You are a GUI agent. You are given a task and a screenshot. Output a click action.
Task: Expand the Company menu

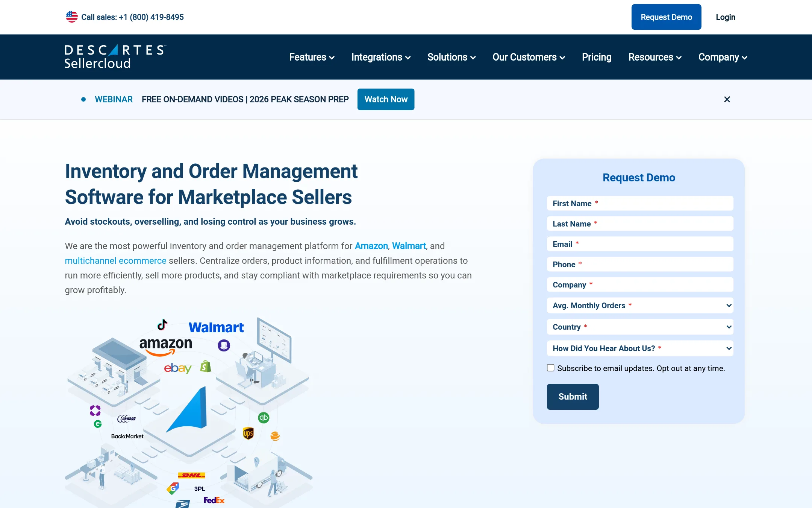coord(723,57)
